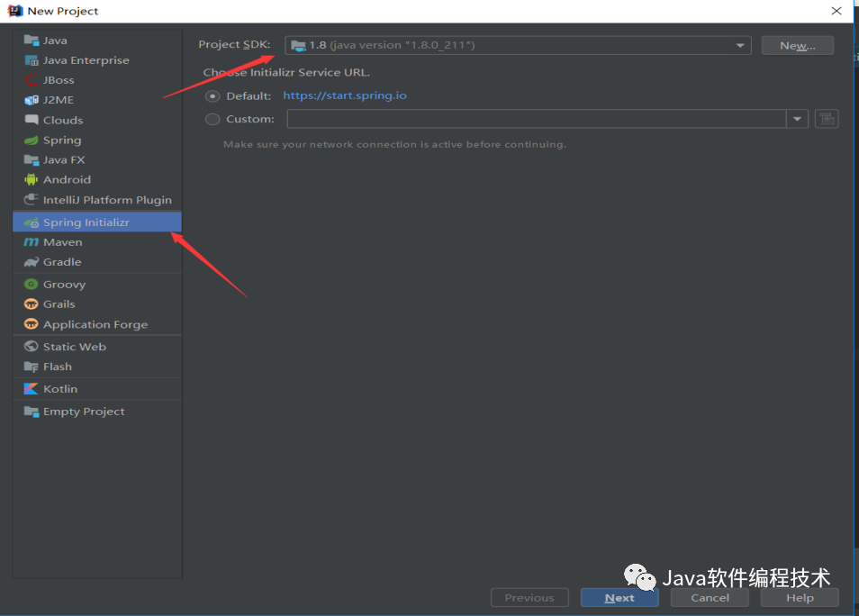Click the blue Maven m icon
The height and width of the screenshot is (616, 859).
tap(32, 242)
